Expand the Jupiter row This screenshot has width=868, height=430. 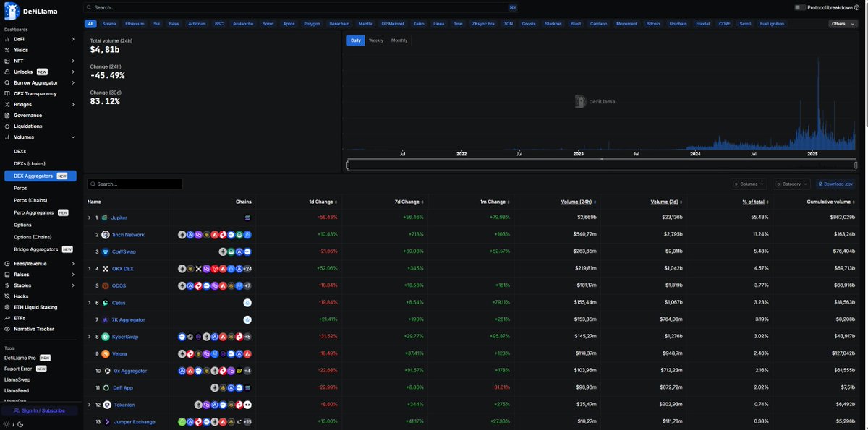pos(90,218)
